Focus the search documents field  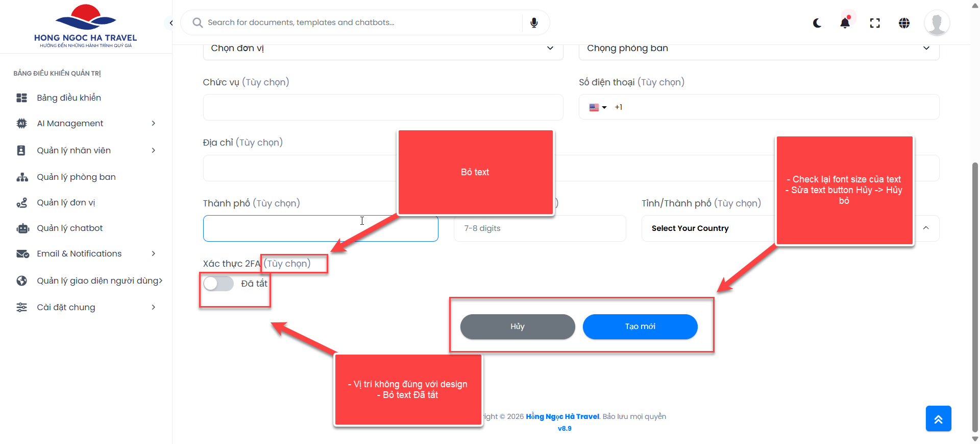click(357, 22)
